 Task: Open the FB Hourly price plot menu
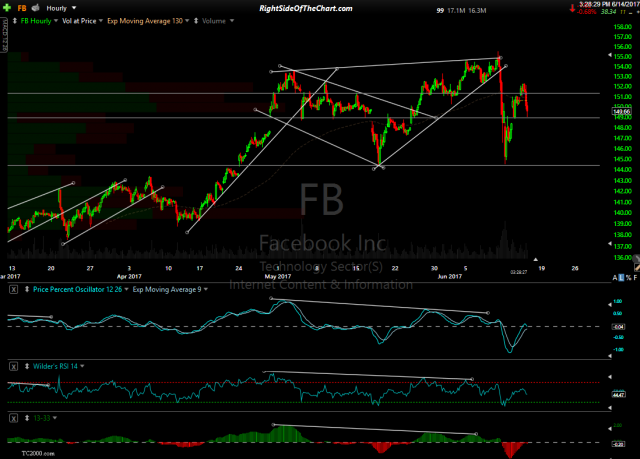pyautogui.click(x=39, y=21)
